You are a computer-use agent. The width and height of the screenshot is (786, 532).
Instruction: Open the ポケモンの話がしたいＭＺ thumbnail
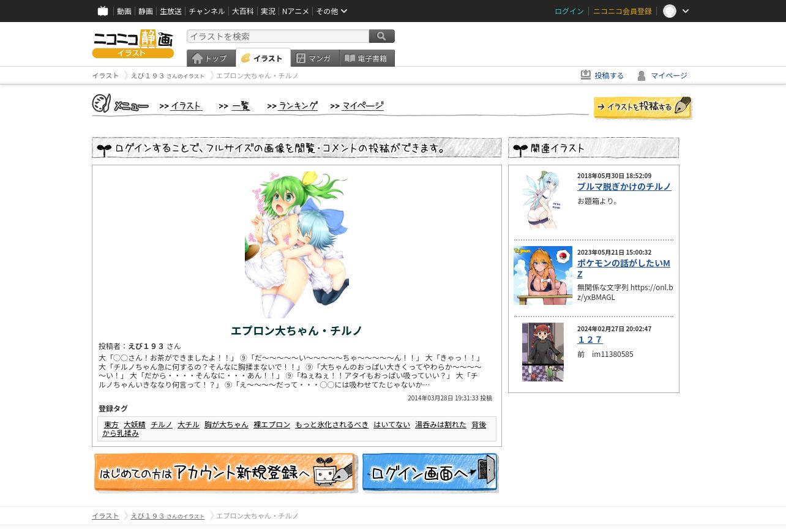[543, 275]
